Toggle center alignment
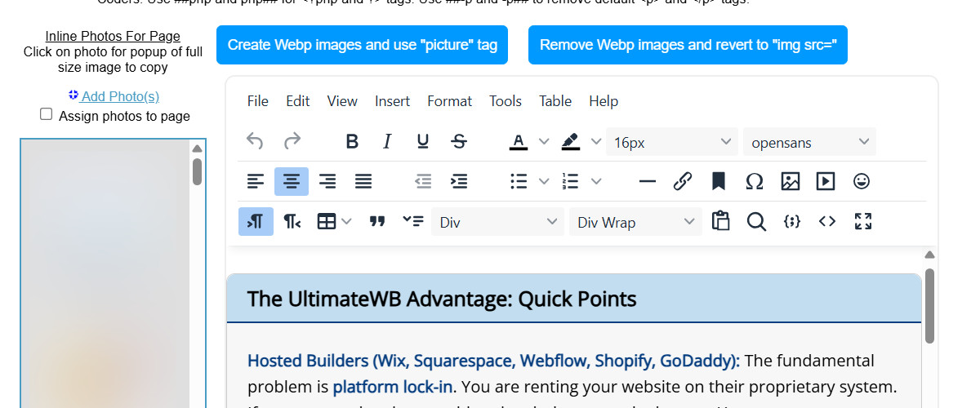The height and width of the screenshot is (408, 980). [292, 182]
